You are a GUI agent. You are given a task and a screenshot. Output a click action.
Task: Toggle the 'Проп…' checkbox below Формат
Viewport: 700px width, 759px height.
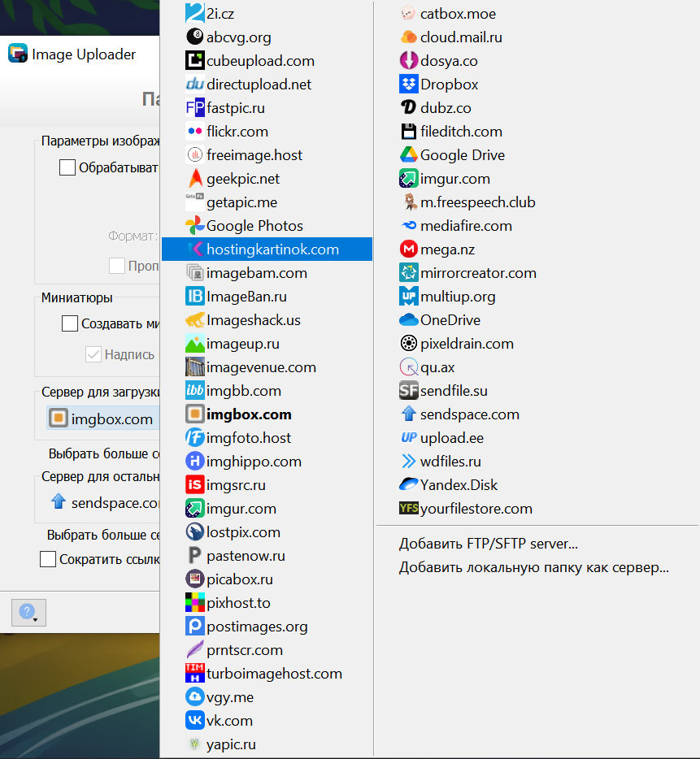(117, 266)
